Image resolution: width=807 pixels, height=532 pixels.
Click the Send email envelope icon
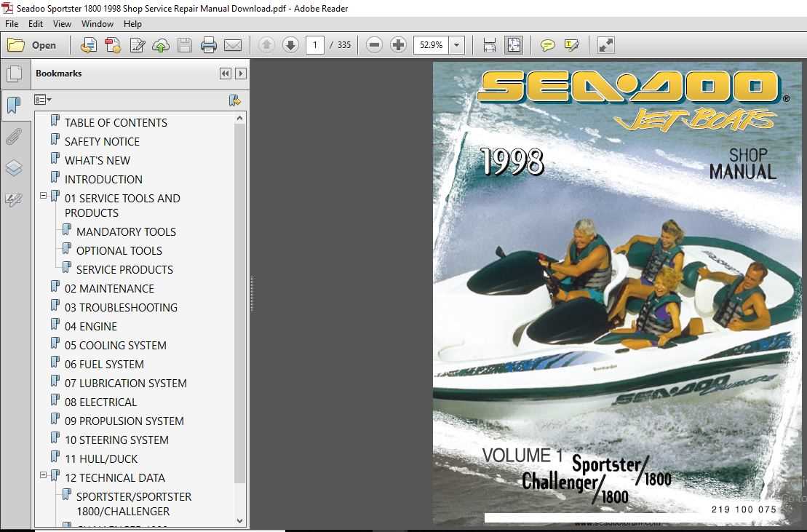tap(233, 45)
